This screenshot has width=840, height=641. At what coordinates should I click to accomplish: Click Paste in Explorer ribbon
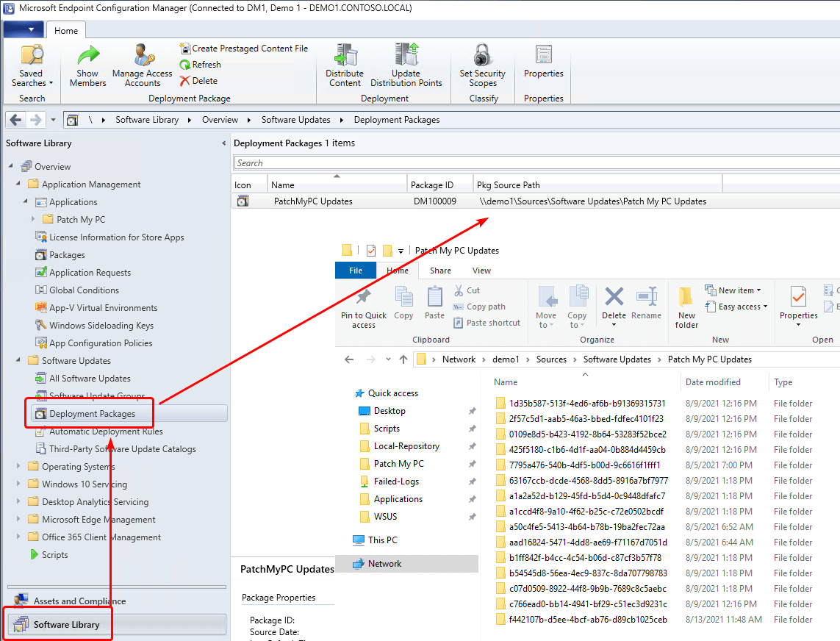tap(434, 303)
